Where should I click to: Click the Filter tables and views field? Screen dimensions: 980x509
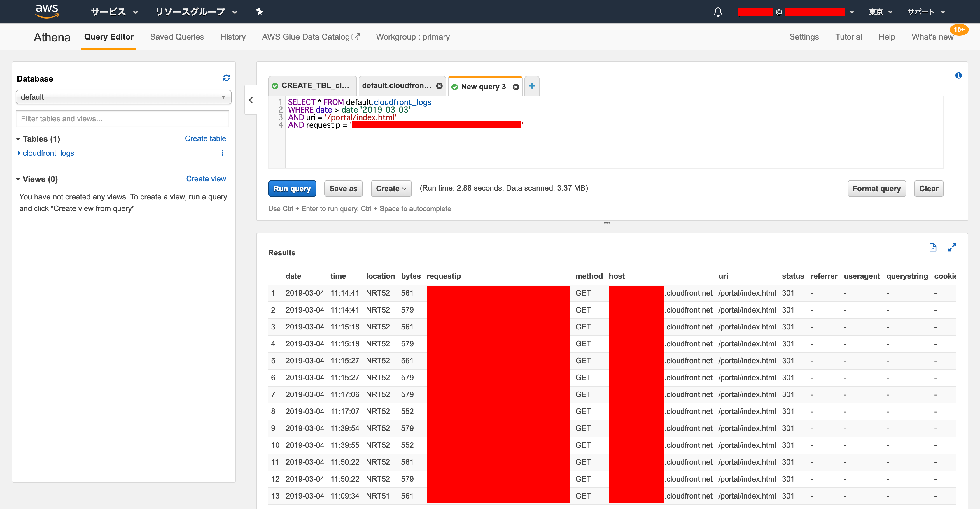pos(122,119)
